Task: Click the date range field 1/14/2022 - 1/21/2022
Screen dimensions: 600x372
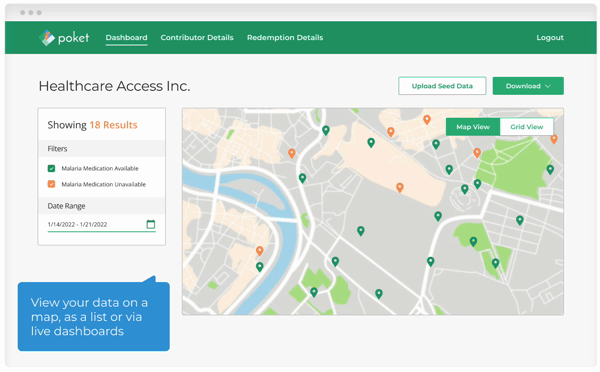Action: click(x=101, y=224)
